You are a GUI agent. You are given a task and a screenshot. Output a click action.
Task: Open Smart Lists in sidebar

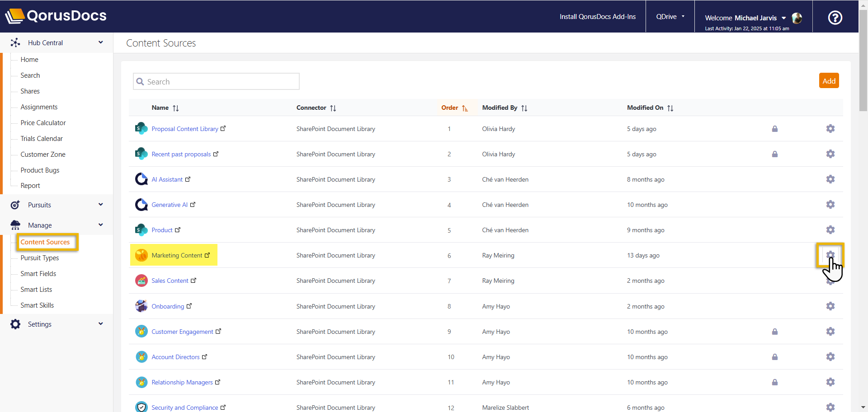[x=36, y=289]
